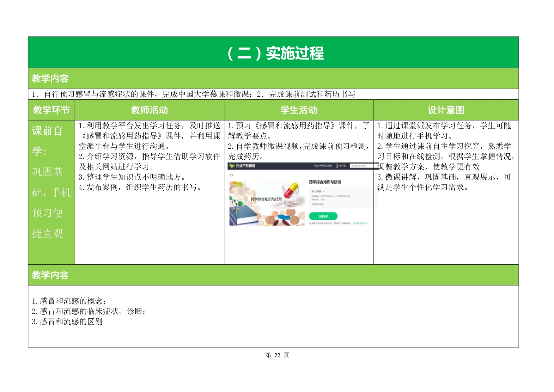
Task: Click the 课前自学 stage cell
Action: [x=51, y=182]
